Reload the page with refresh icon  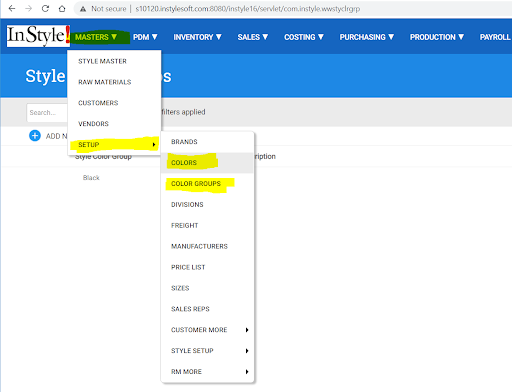pyautogui.click(x=45, y=9)
